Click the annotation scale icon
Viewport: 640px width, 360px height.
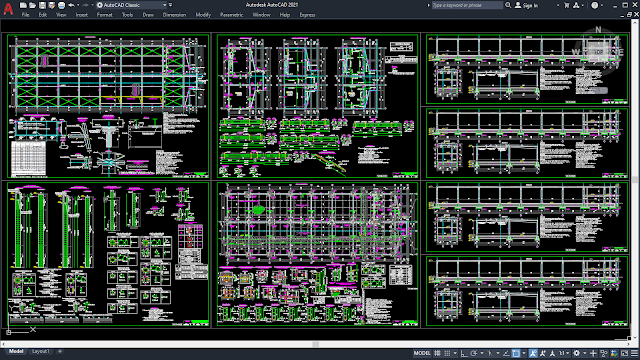[552, 353]
